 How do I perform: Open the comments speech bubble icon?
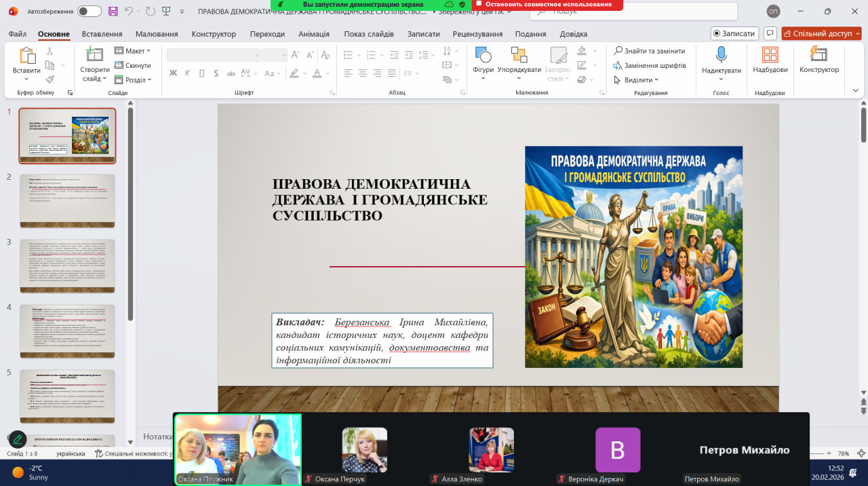(770, 33)
